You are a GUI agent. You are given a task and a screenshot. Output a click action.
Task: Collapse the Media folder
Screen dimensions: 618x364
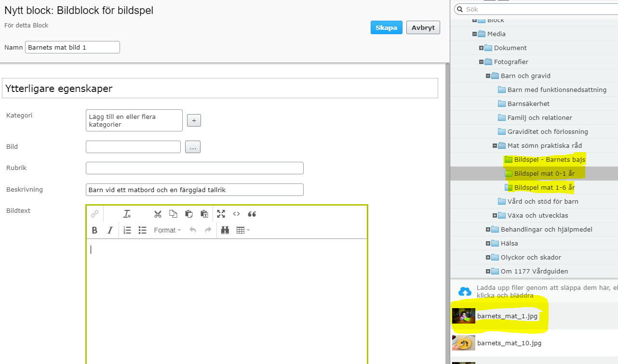(475, 34)
